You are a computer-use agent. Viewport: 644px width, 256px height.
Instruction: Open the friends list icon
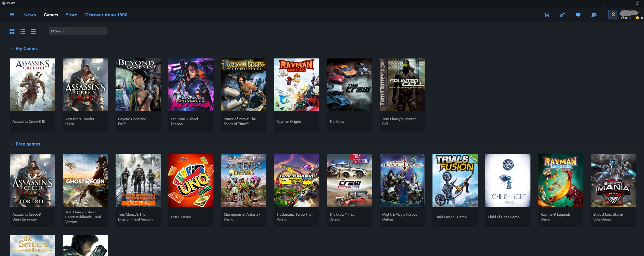[594, 15]
